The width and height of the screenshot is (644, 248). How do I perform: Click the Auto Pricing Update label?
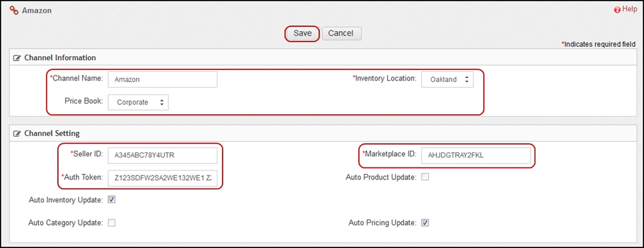[383, 223]
